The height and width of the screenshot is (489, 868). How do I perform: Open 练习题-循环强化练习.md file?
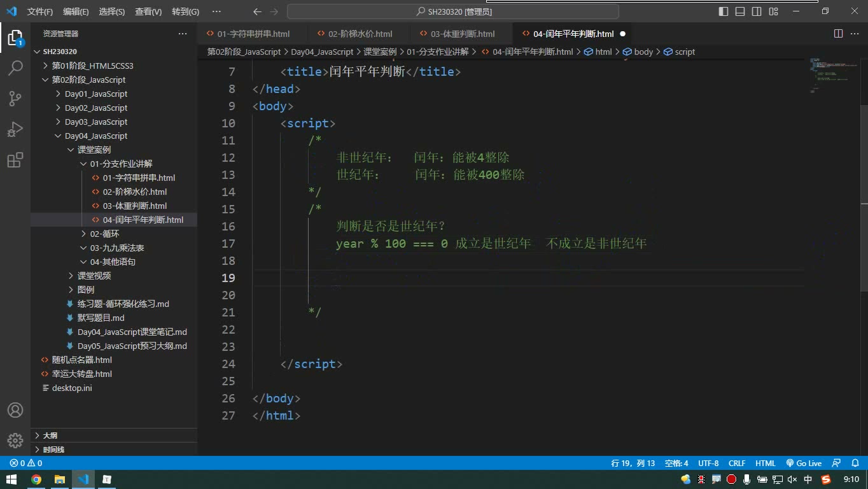point(123,304)
